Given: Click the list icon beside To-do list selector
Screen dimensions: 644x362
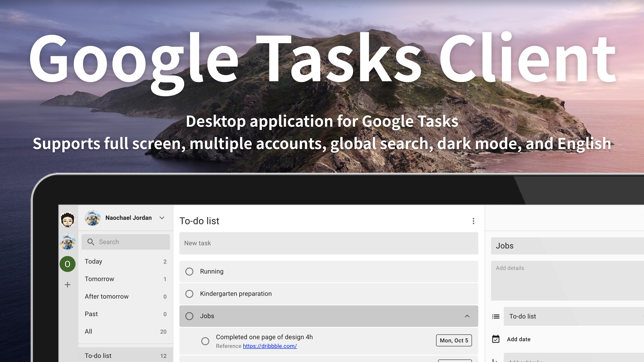Looking at the screenshot, I should (x=496, y=317).
